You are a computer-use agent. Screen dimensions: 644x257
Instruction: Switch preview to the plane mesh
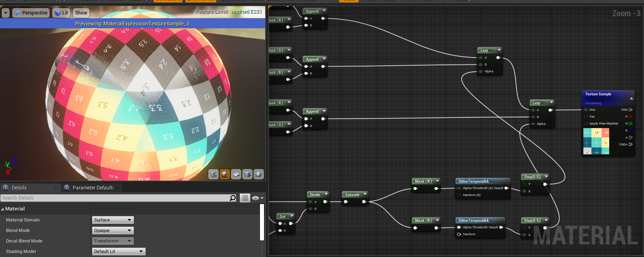(x=236, y=174)
